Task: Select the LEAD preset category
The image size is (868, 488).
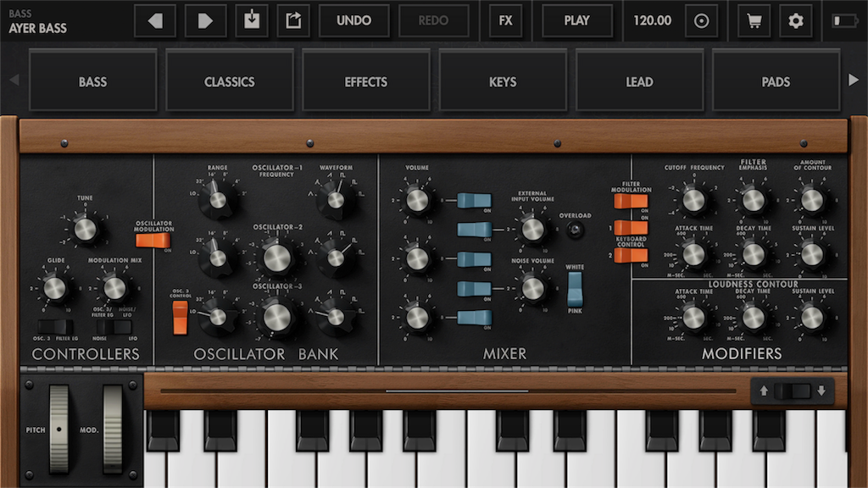Action: coord(639,81)
